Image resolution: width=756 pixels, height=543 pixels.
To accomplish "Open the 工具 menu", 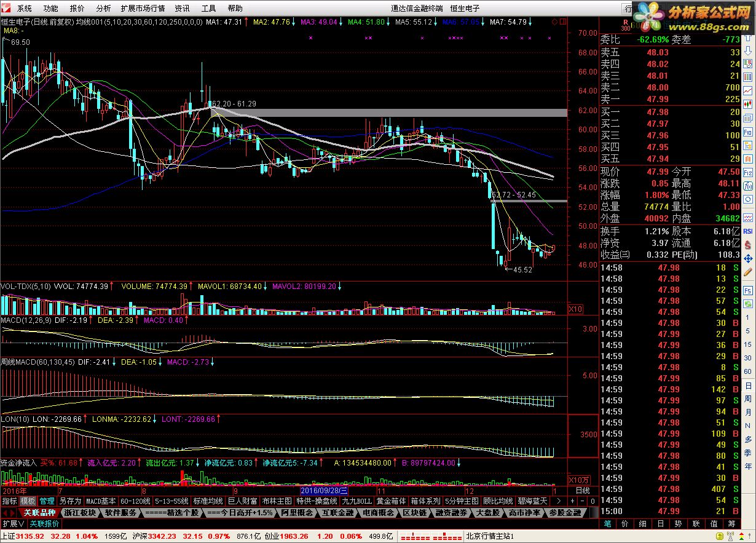I will coord(208,9).
